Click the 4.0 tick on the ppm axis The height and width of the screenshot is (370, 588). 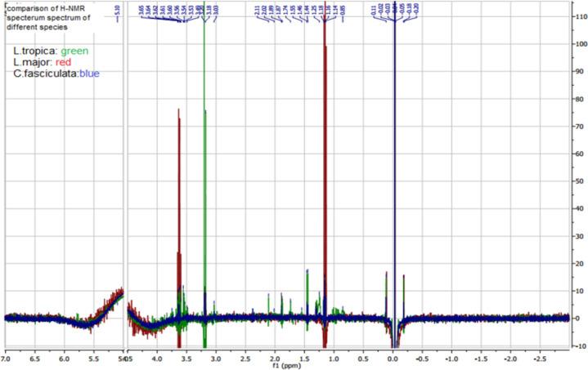tap(157, 359)
